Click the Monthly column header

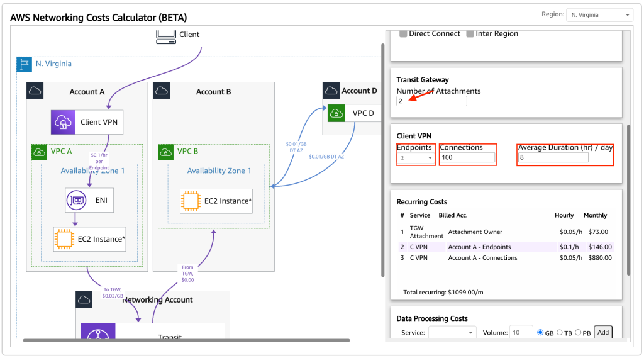pos(595,215)
